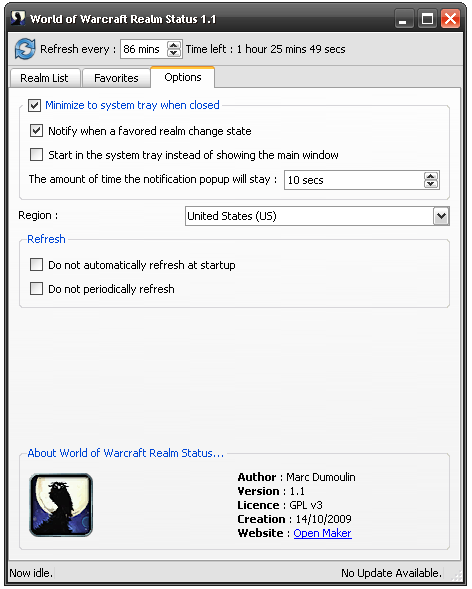
Task: Click the creation date 14/10/2009
Action: point(323,519)
